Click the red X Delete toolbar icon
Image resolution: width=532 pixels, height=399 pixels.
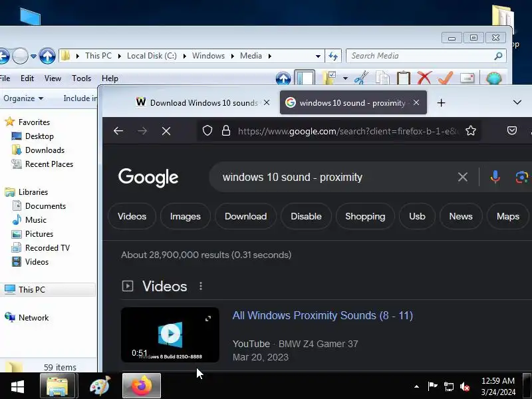point(424,78)
